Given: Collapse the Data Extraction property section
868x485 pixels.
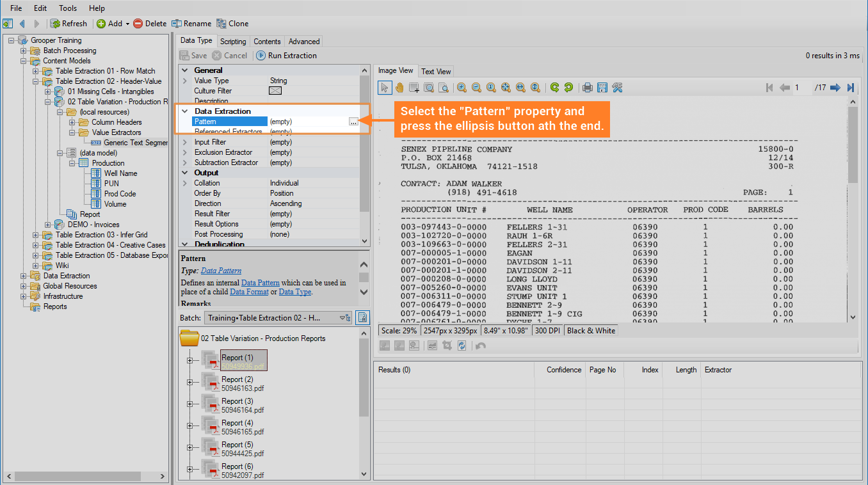Looking at the screenshot, I should coord(185,111).
